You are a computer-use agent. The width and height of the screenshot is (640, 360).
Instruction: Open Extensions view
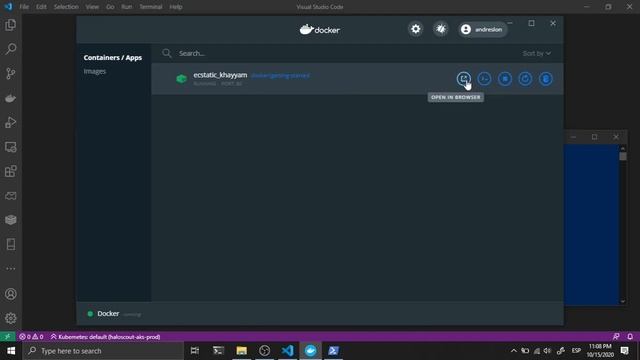11,171
